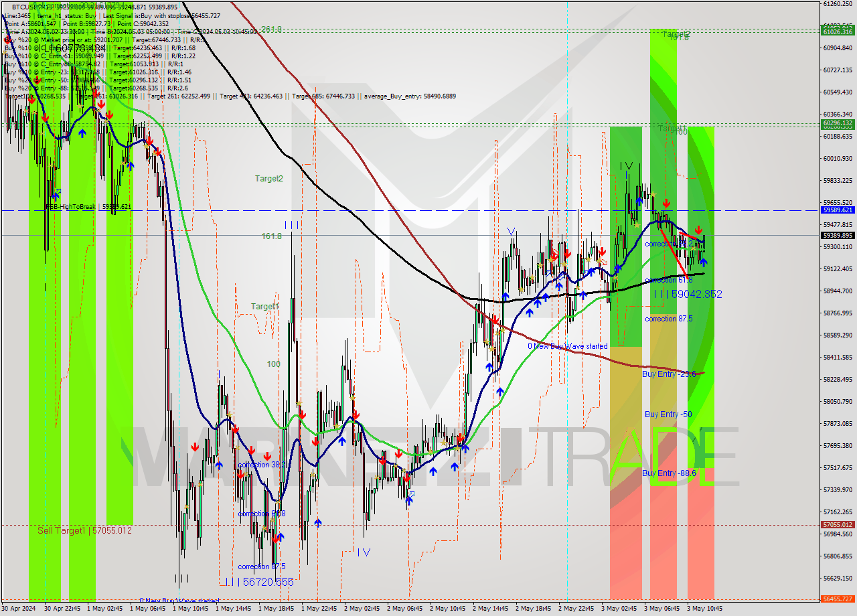Image resolution: width=857 pixels, height=616 pixels.
Task: Click the '1 May 18:45' time axis label
Action: pyautogui.click(x=277, y=609)
